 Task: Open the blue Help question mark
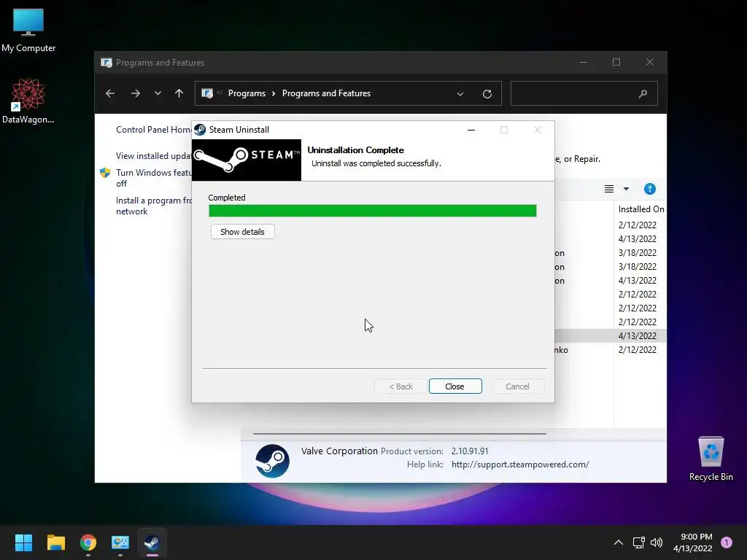click(x=650, y=189)
